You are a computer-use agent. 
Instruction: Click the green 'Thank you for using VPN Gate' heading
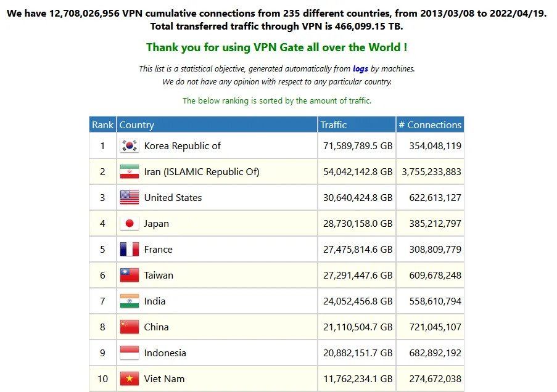276,47
